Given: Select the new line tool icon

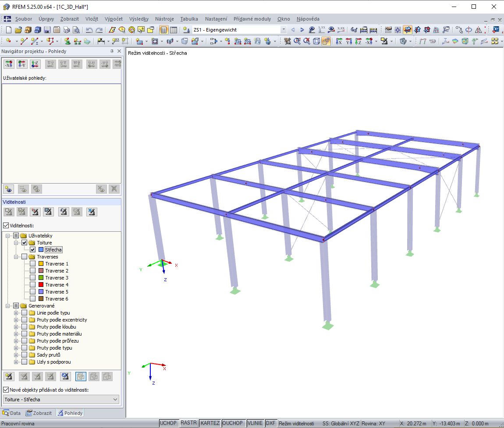Looking at the screenshot, I should click(24, 41).
